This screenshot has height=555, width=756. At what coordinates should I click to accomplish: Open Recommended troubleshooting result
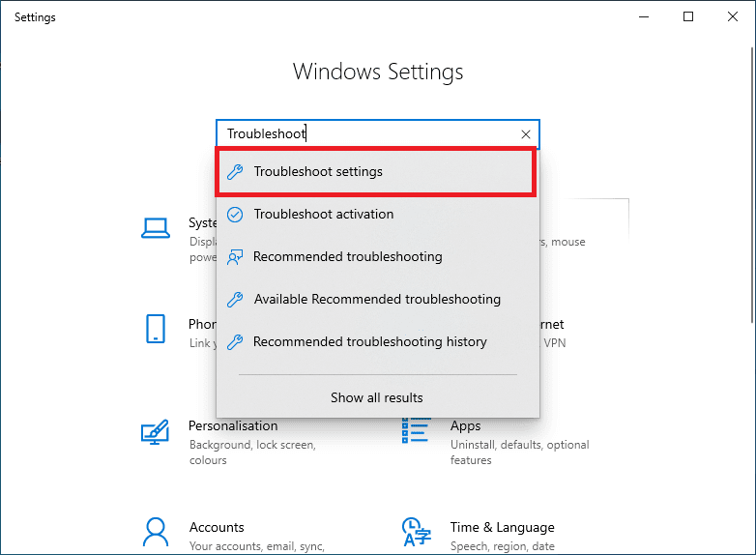tap(378, 256)
